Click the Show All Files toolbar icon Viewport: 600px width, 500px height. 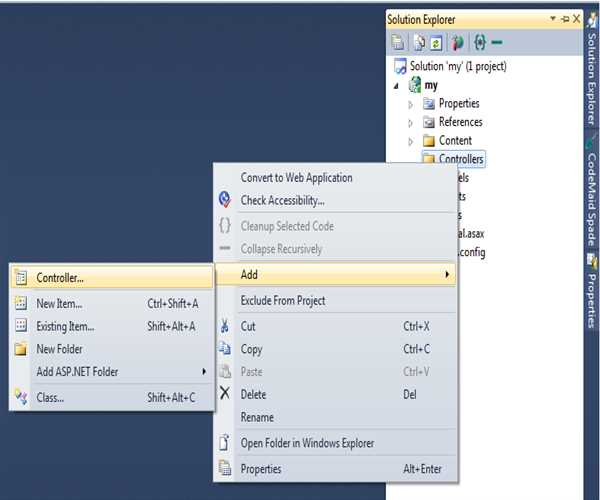pos(421,42)
